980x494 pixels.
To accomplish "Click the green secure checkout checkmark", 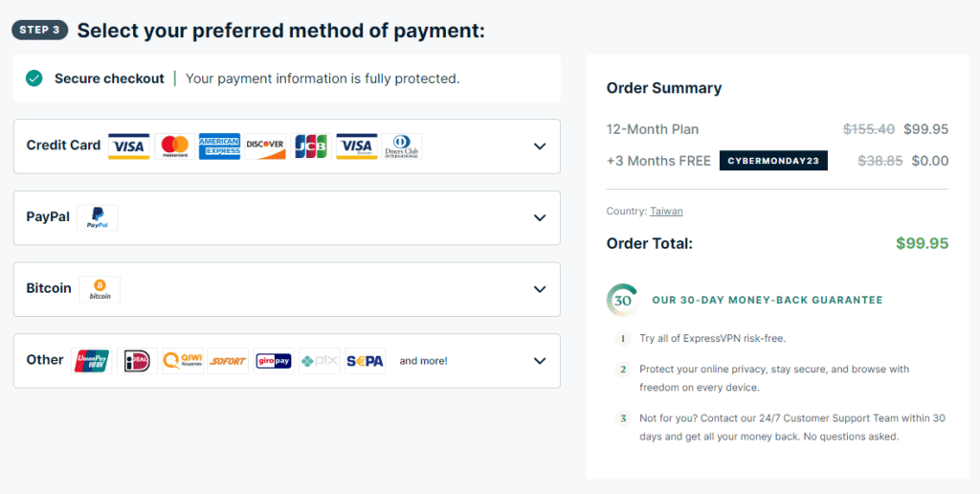I will (x=34, y=79).
